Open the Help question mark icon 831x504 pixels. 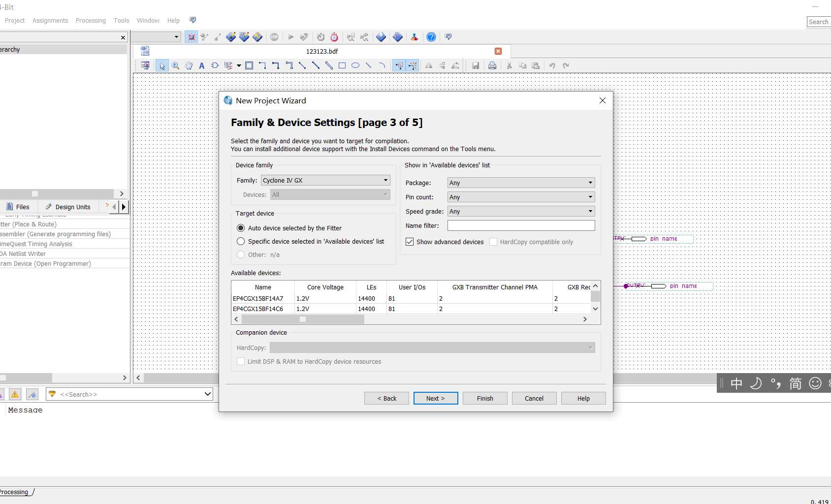pyautogui.click(x=431, y=37)
